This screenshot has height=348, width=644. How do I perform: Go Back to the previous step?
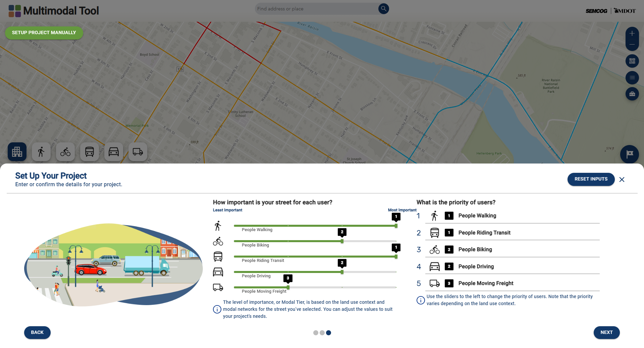[x=37, y=333]
